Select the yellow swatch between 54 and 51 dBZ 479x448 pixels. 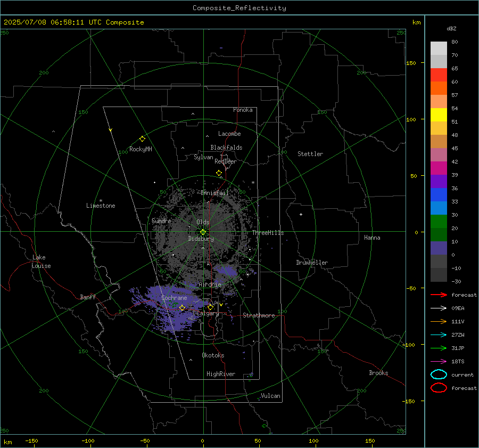pos(439,115)
